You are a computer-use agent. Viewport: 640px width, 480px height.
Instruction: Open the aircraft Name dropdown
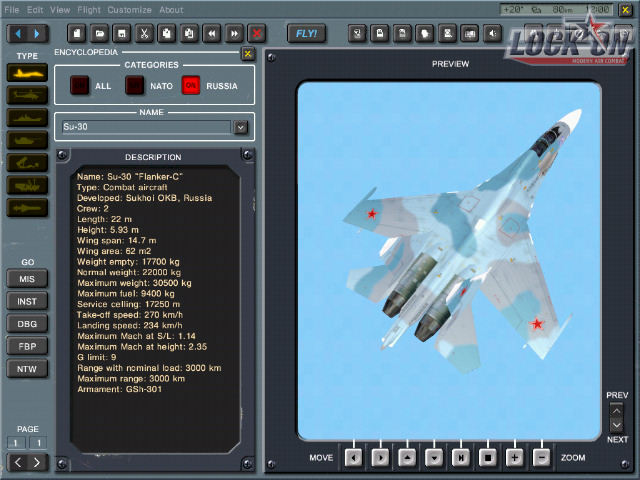click(240, 127)
